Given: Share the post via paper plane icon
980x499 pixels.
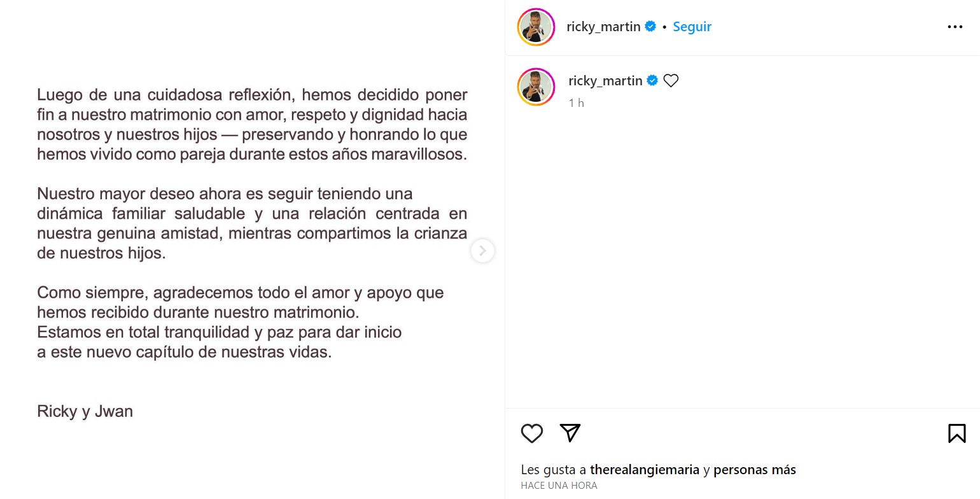Looking at the screenshot, I should pyautogui.click(x=570, y=433).
